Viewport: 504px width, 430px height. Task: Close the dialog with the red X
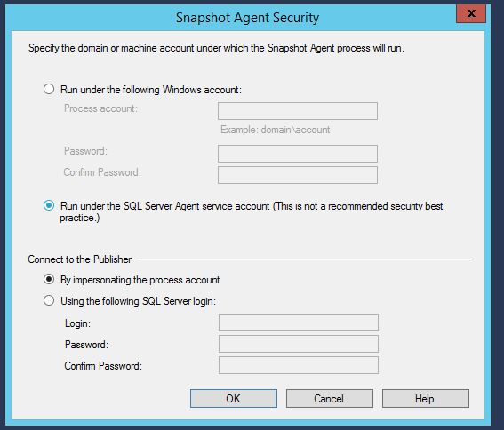coord(471,14)
